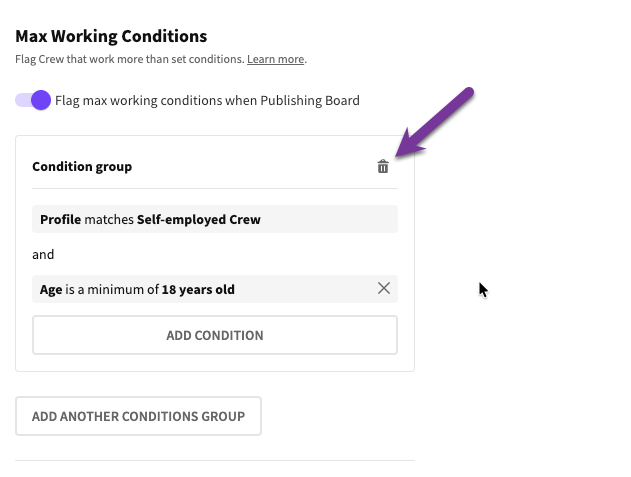Click ADD ANOTHER CONDITIONS GROUP button

pos(138,416)
